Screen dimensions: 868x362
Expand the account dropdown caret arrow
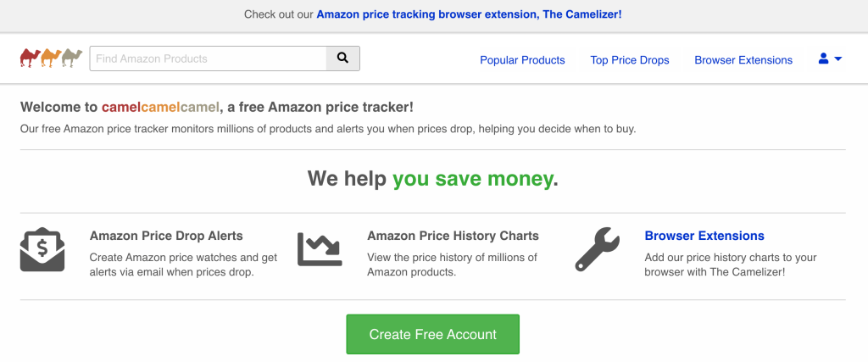(x=837, y=58)
